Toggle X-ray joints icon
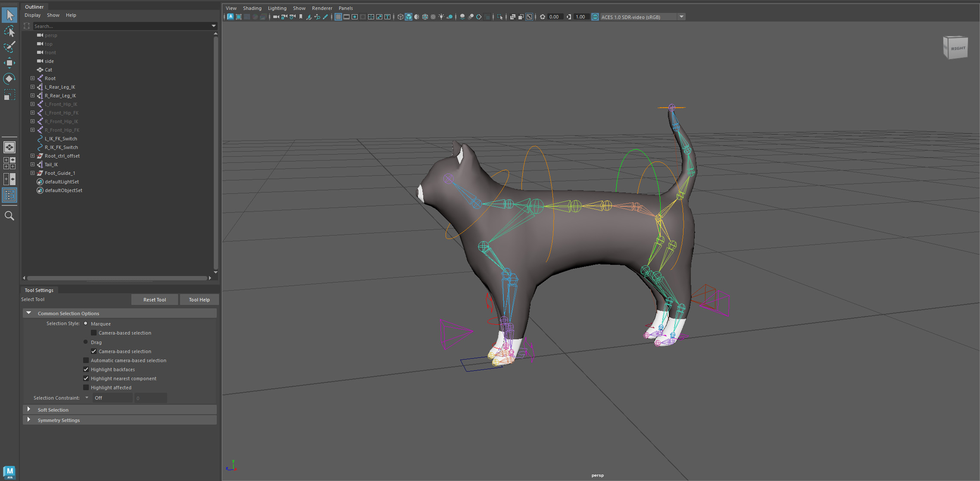Screen dimensions: 980x481 (529, 17)
